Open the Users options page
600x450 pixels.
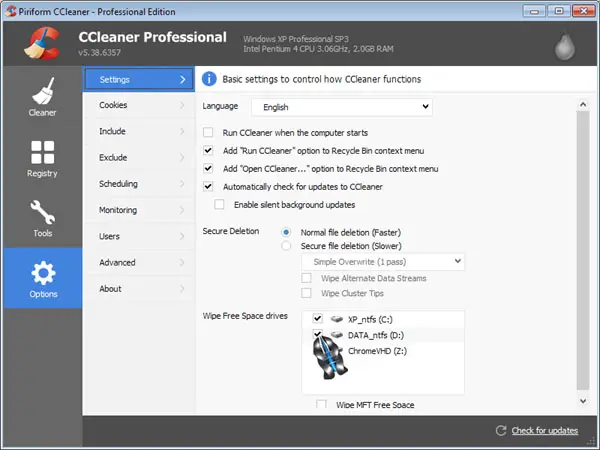tap(139, 236)
